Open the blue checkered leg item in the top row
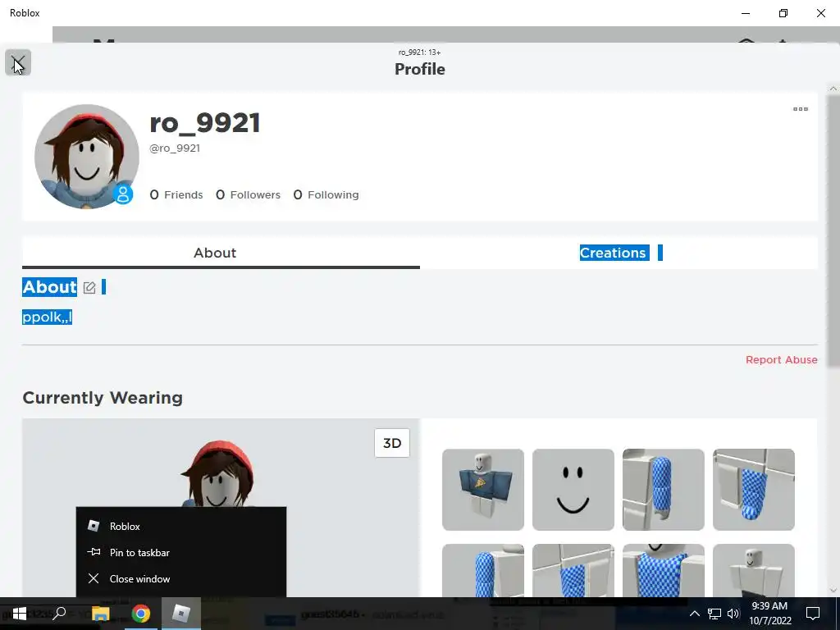Image resolution: width=840 pixels, height=630 pixels. coord(754,490)
